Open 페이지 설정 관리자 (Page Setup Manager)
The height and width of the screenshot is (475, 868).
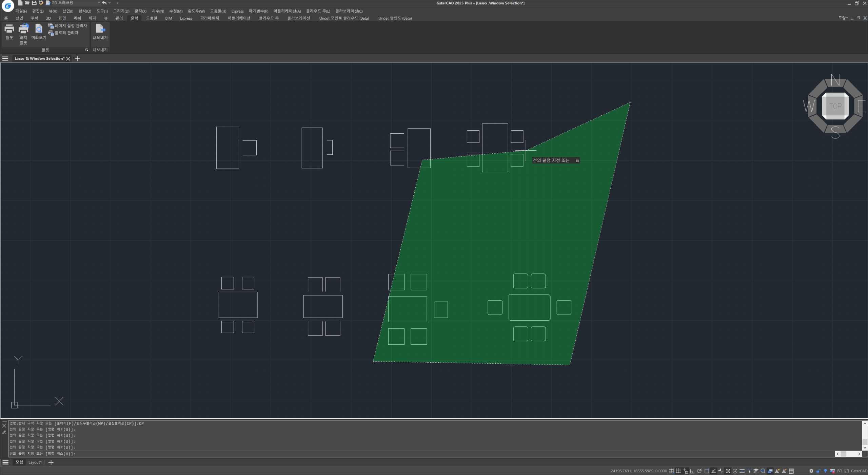pos(67,26)
